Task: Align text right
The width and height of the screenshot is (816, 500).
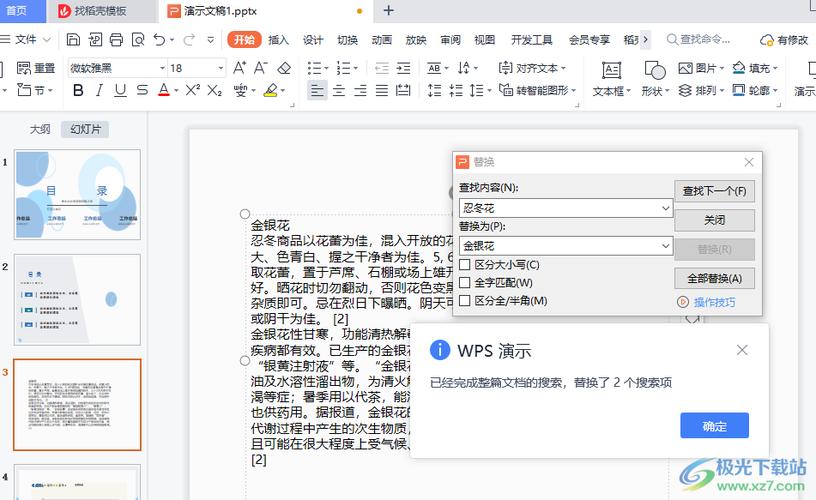Action: pos(360,91)
